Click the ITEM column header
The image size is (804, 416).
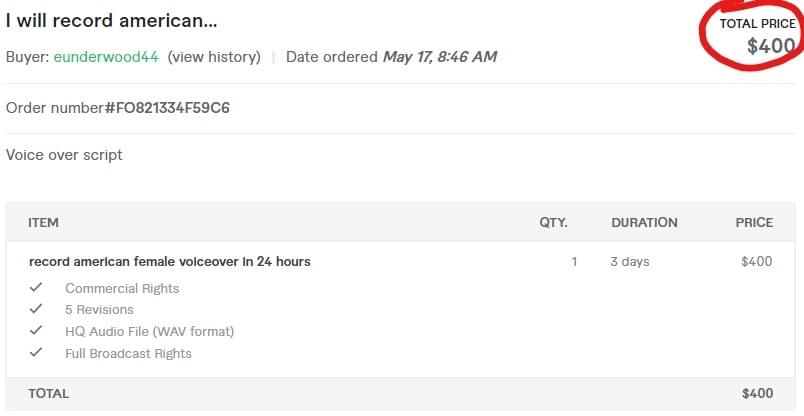43,222
